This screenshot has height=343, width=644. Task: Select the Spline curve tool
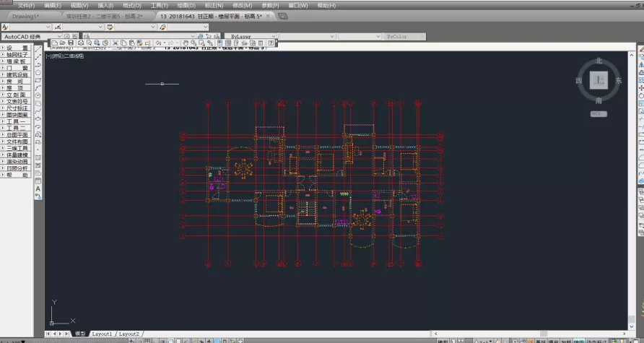tap(38, 111)
